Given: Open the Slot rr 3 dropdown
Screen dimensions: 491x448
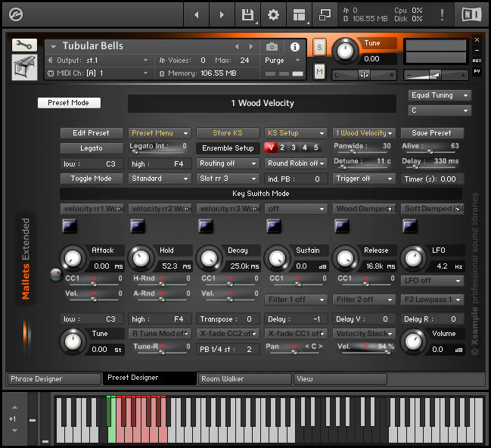Looking at the screenshot, I should [x=228, y=179].
